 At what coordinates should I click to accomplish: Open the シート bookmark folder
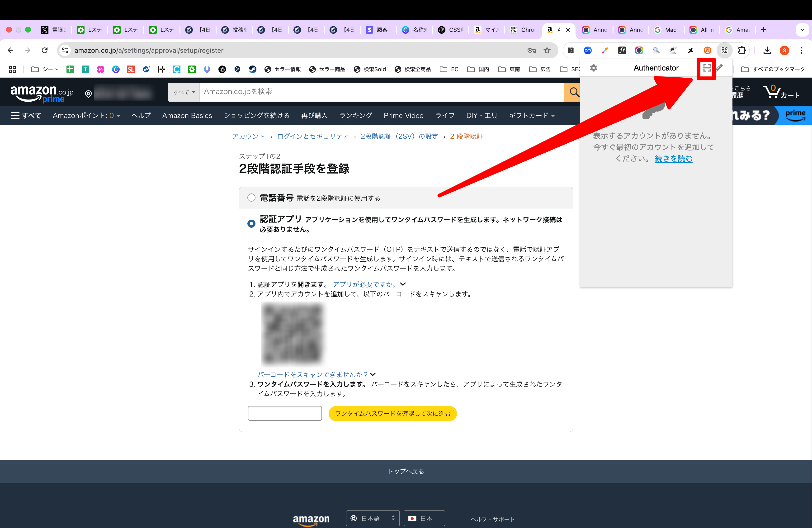point(45,70)
